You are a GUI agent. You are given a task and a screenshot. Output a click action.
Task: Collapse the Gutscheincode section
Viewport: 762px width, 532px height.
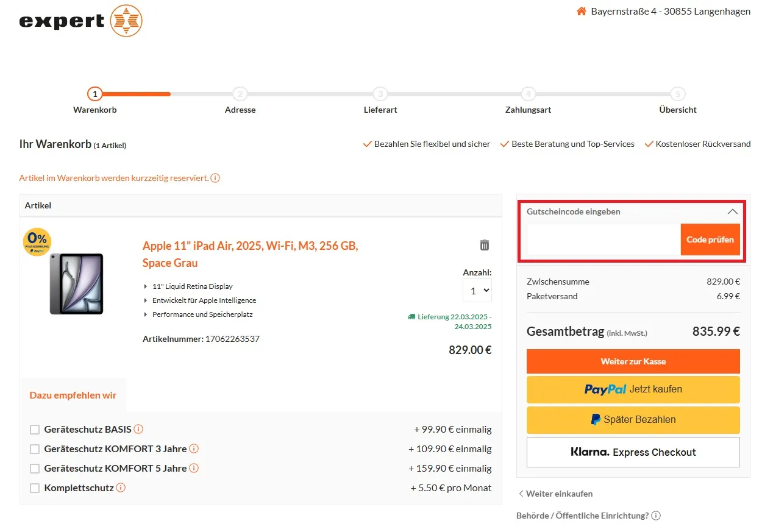tap(732, 211)
